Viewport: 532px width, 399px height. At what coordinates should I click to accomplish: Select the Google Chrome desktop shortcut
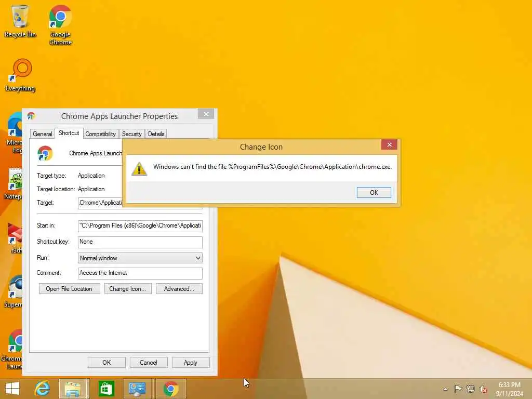pos(60,25)
